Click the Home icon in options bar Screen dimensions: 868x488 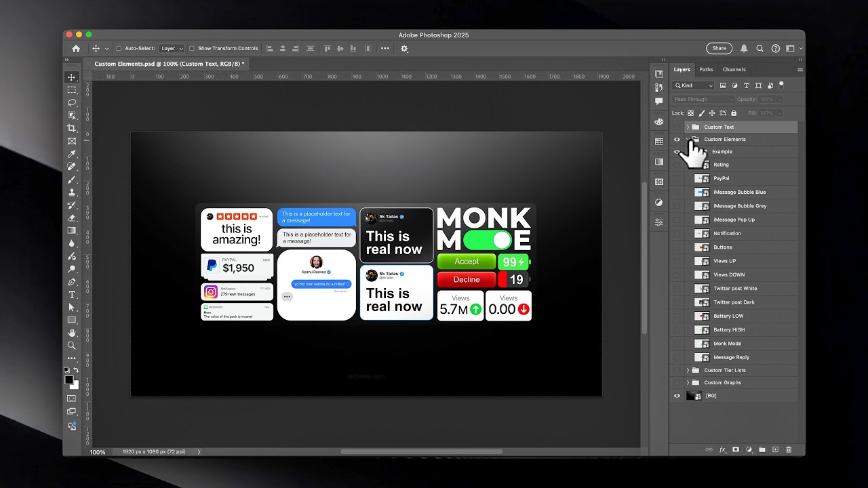76,48
